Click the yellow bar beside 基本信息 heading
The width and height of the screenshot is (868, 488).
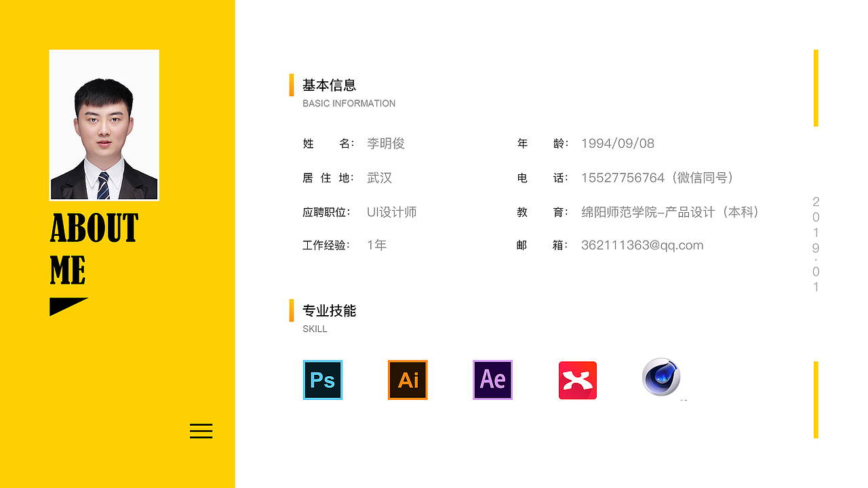tap(292, 86)
